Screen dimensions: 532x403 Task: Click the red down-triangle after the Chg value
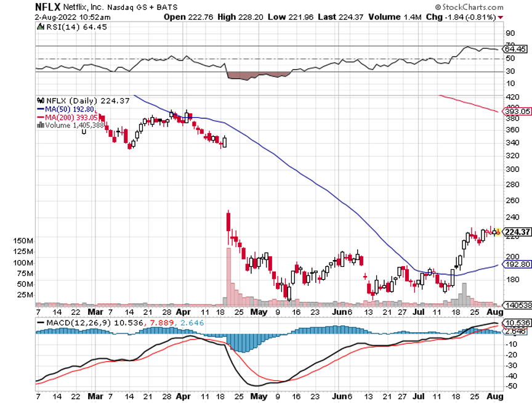click(x=501, y=17)
